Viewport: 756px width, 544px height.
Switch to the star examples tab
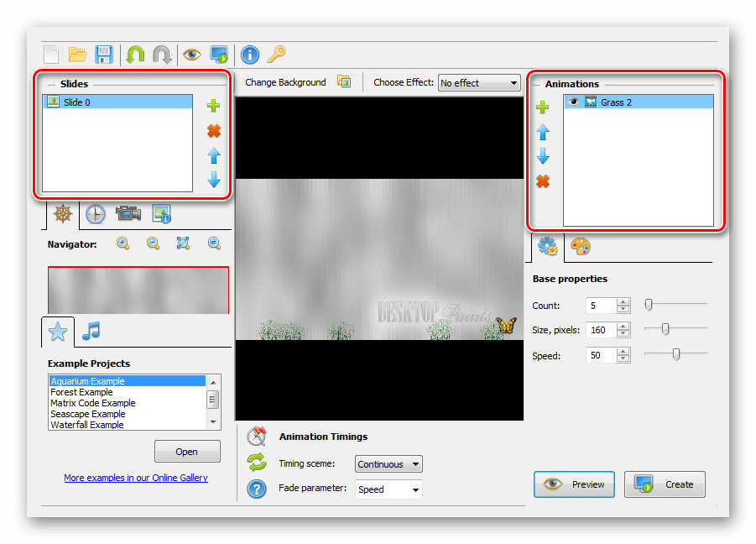pyautogui.click(x=58, y=332)
